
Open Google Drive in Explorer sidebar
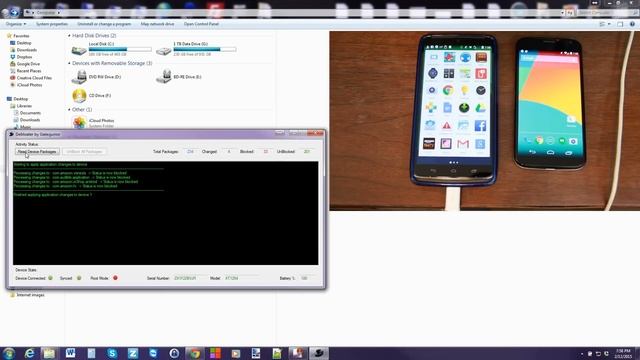coord(28,64)
